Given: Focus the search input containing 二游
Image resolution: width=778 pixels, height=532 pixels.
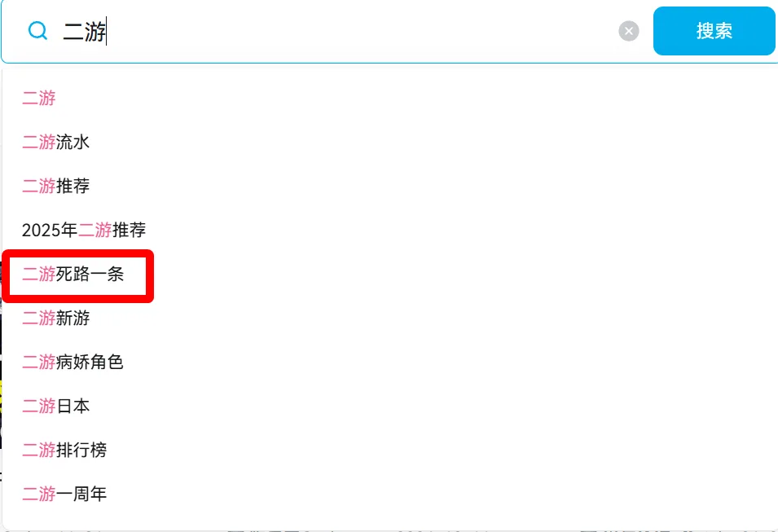Looking at the screenshot, I should [x=337, y=31].
